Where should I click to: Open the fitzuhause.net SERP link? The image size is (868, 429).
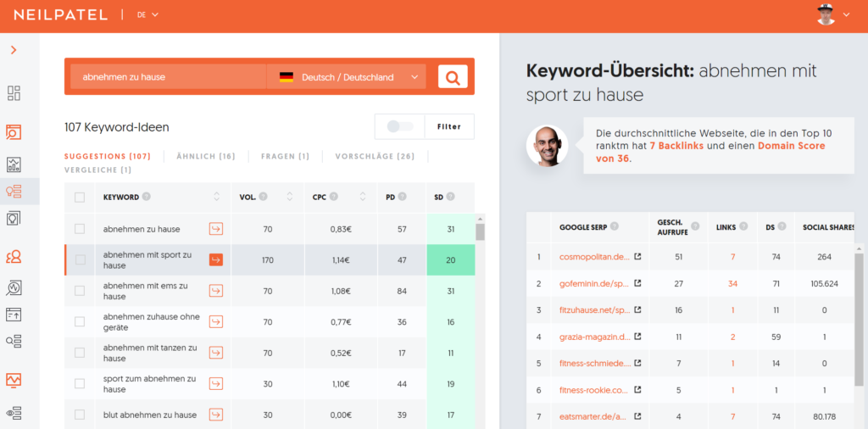[x=594, y=310]
